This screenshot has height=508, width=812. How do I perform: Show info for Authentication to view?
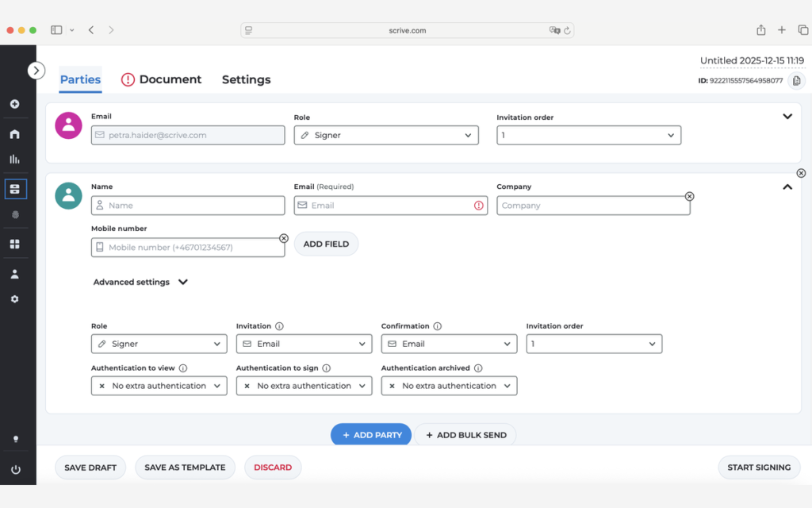pos(183,368)
